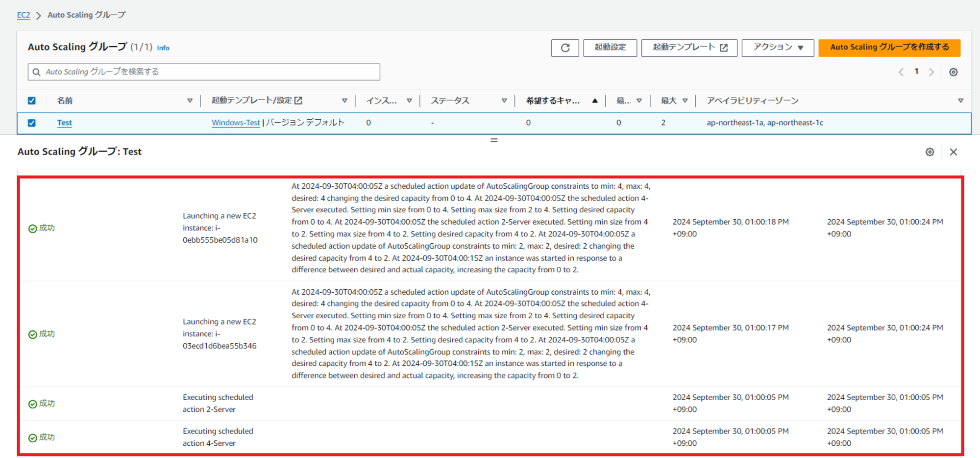Sort by ステータス column arrow

point(504,101)
